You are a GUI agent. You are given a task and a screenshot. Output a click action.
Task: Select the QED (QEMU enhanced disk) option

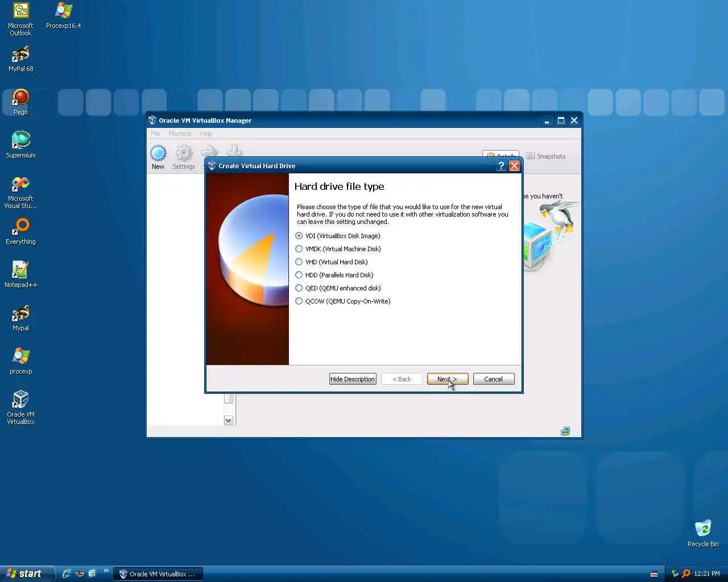(338, 288)
